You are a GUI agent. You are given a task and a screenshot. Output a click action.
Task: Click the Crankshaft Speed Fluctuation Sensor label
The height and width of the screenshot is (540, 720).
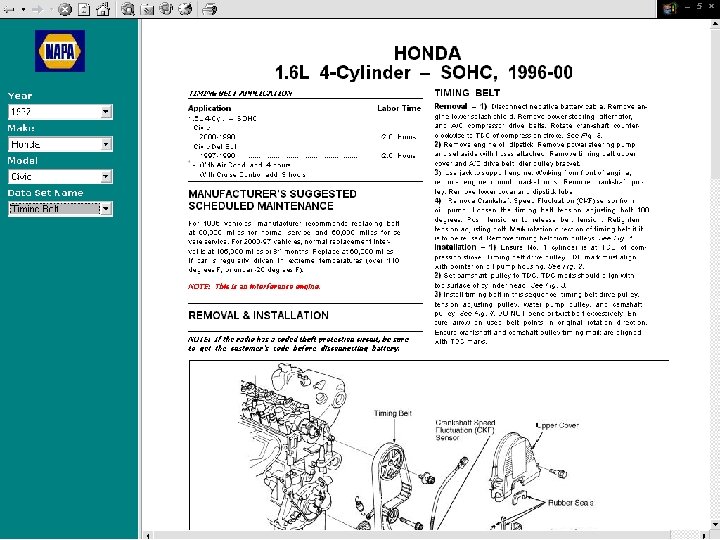tap(465, 430)
